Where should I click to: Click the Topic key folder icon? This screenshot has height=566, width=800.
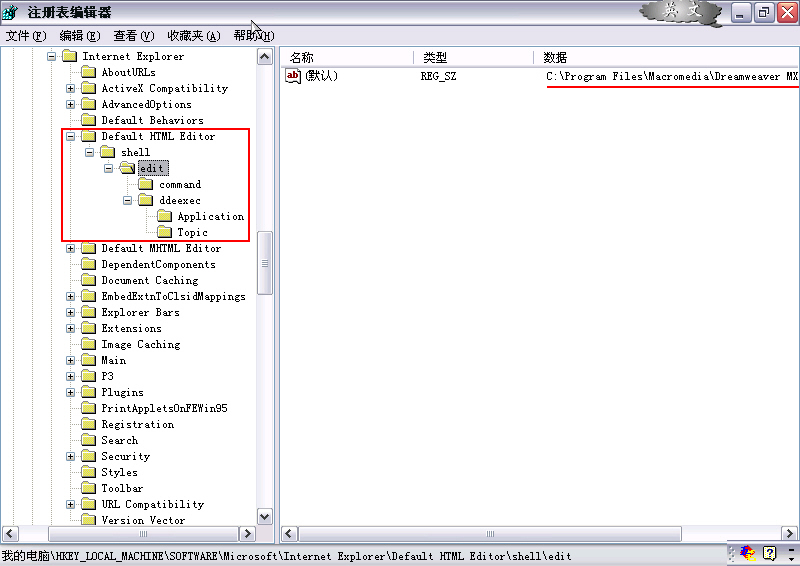(164, 232)
